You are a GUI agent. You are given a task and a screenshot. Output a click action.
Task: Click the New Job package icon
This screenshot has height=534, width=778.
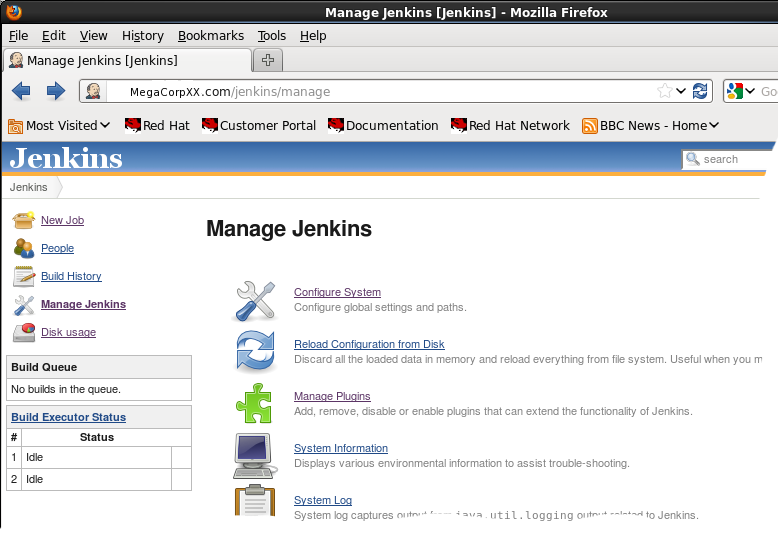point(23,220)
